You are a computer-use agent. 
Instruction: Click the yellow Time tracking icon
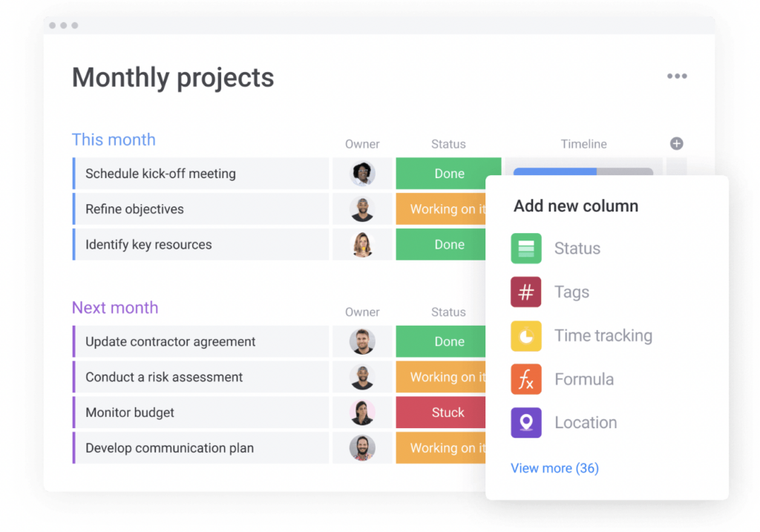(x=526, y=336)
